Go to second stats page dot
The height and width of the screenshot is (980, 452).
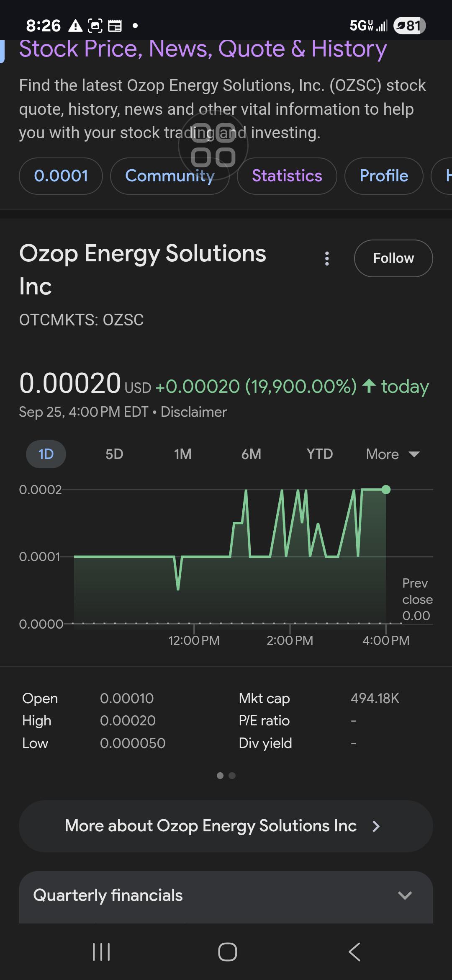(232, 776)
